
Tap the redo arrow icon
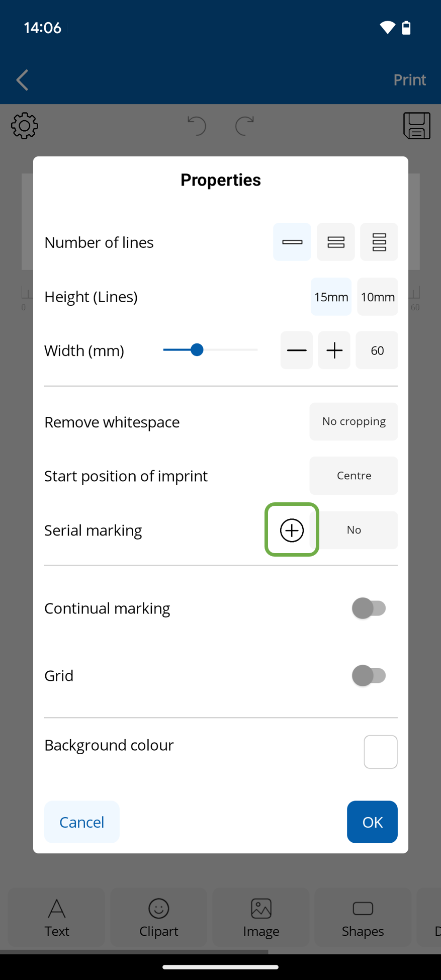click(244, 126)
